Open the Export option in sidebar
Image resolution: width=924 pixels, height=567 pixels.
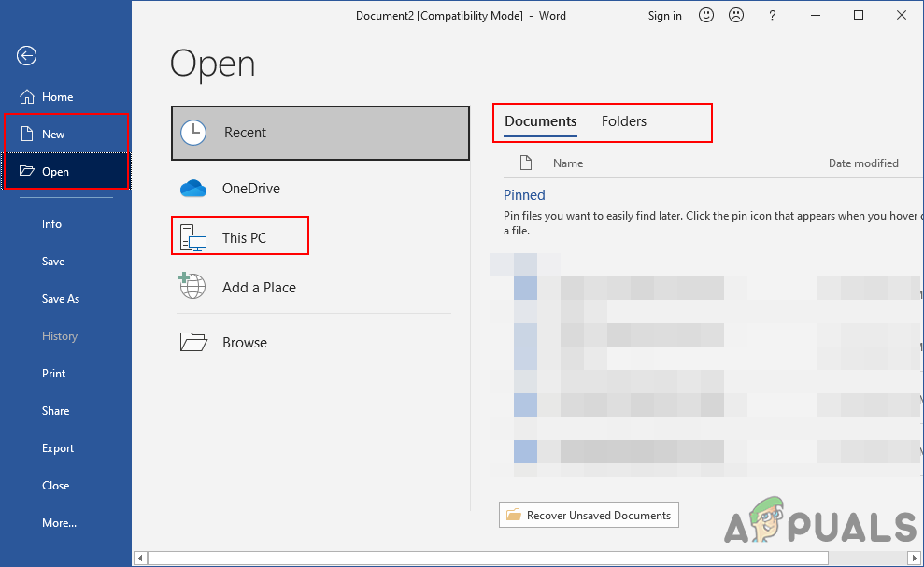pos(58,448)
